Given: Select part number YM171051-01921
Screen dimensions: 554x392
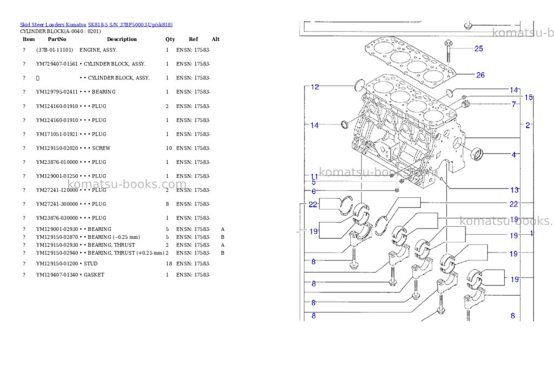Looking at the screenshot, I should pyautogui.click(x=57, y=134).
